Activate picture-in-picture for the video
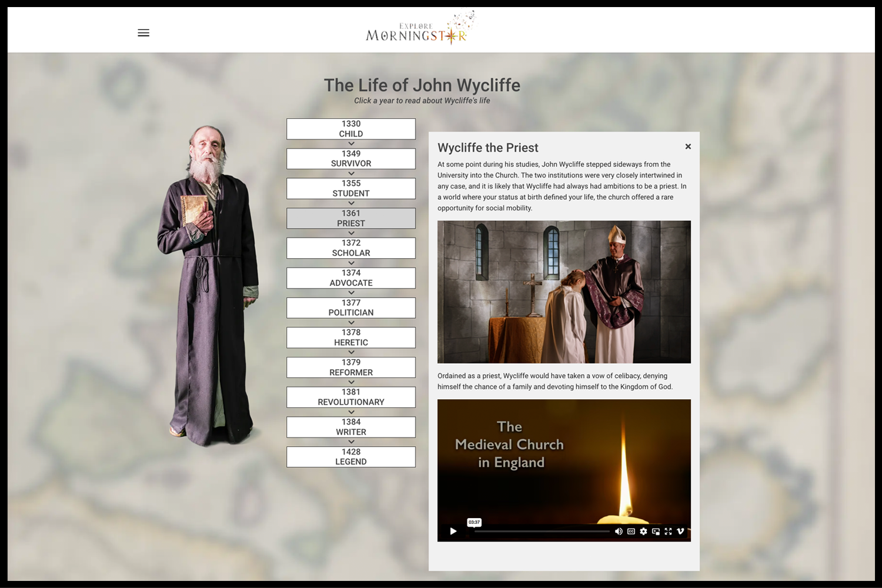The image size is (882, 588). [656, 531]
